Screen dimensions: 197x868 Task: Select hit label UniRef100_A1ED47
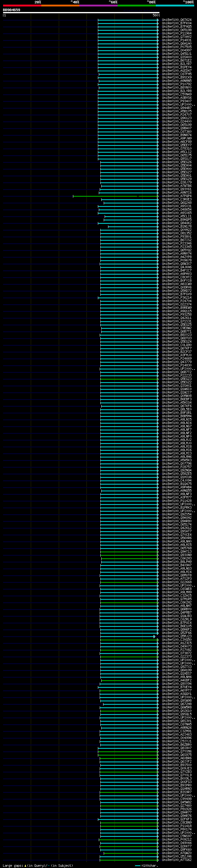pos(177,71)
